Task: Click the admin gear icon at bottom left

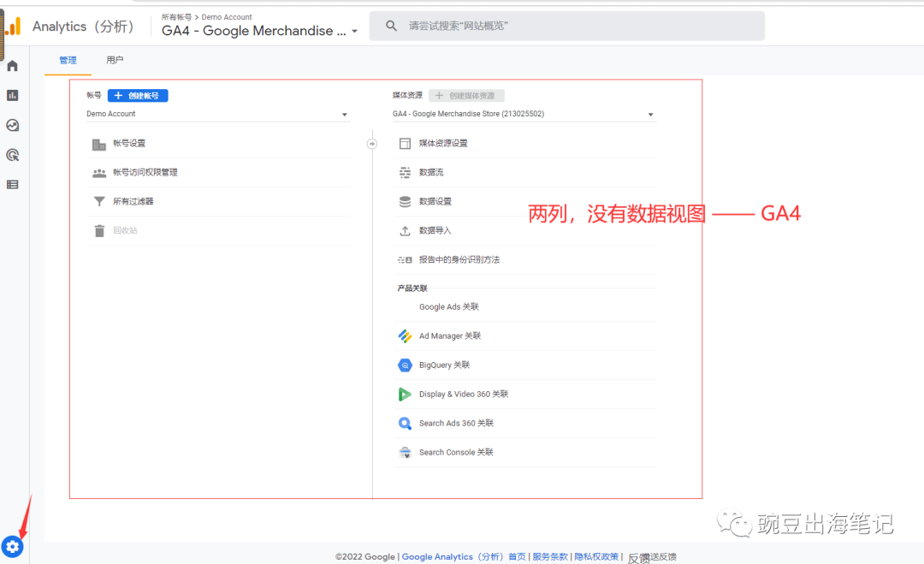Action: click(12, 546)
